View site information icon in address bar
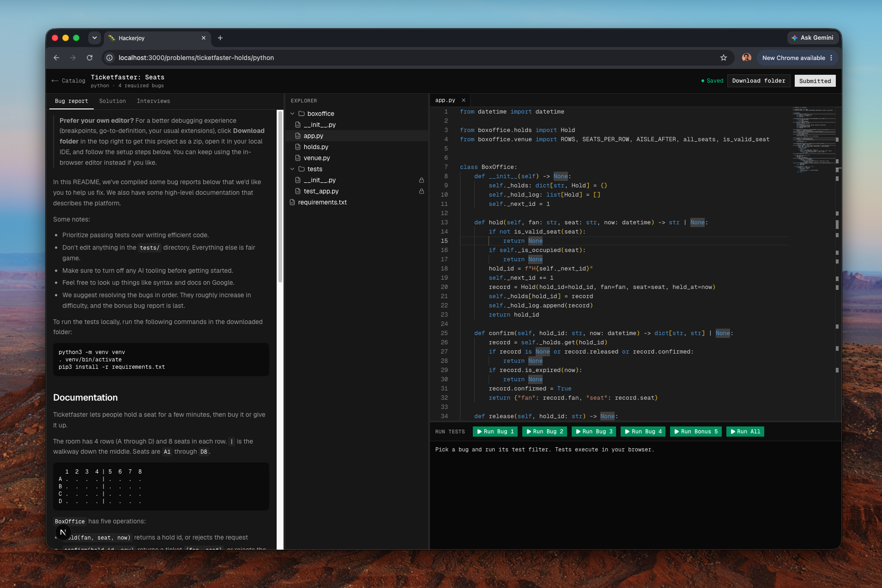Image resolution: width=882 pixels, height=588 pixels. tap(109, 58)
